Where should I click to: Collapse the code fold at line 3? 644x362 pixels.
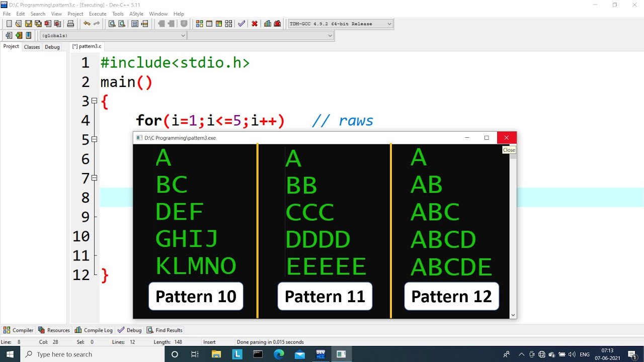pyautogui.click(x=94, y=101)
